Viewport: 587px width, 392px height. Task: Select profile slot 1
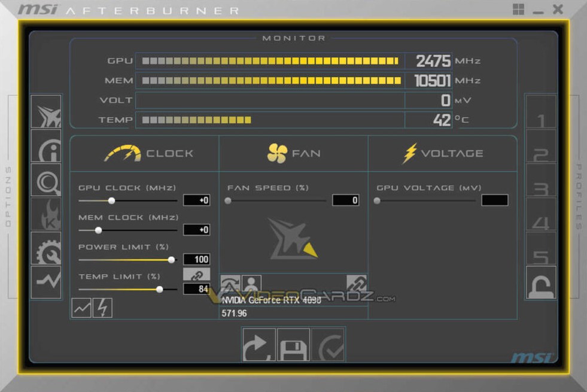[541, 111]
